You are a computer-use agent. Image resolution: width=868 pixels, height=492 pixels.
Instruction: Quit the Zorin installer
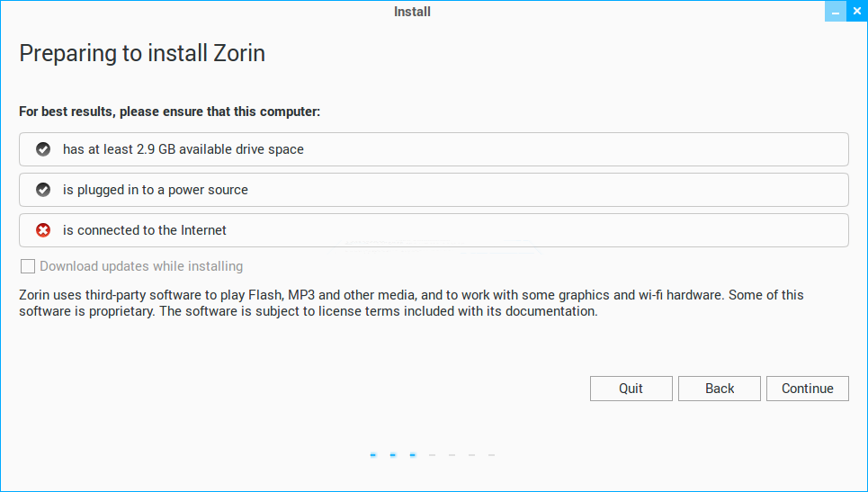631,389
